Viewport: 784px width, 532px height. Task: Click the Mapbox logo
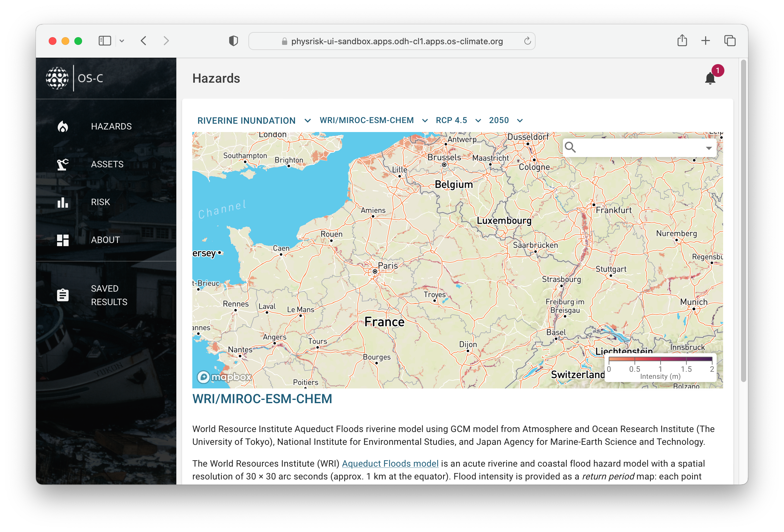[224, 377]
